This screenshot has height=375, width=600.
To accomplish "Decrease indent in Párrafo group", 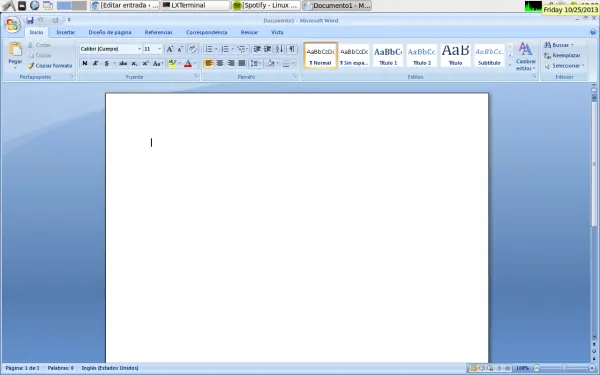I will pos(257,49).
